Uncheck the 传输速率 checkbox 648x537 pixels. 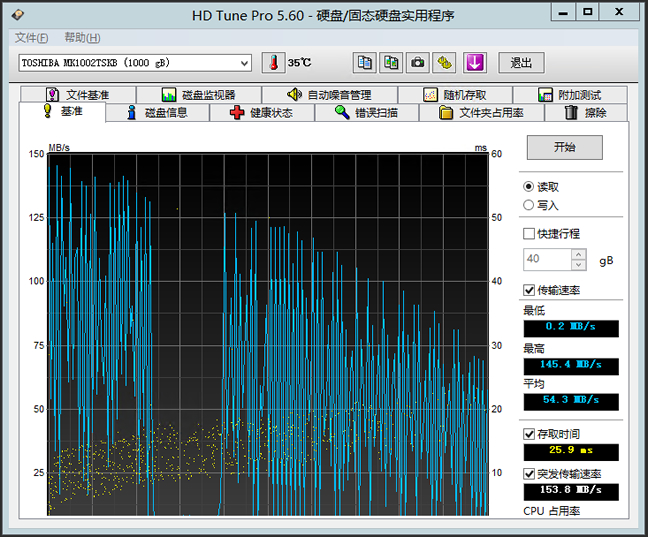point(529,290)
